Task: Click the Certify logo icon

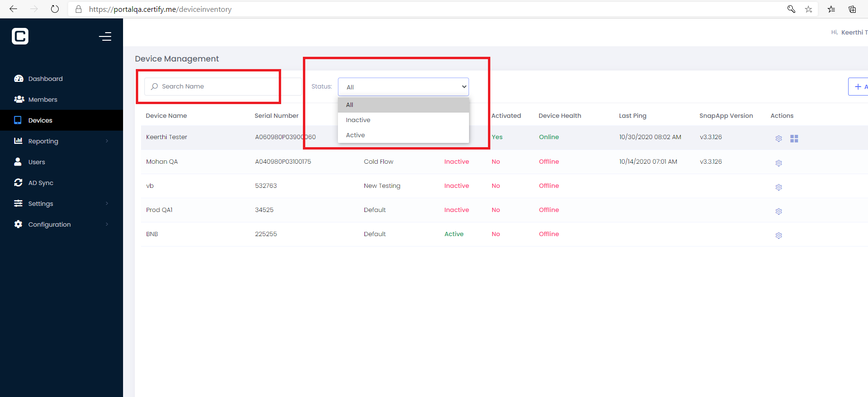Action: click(x=20, y=36)
